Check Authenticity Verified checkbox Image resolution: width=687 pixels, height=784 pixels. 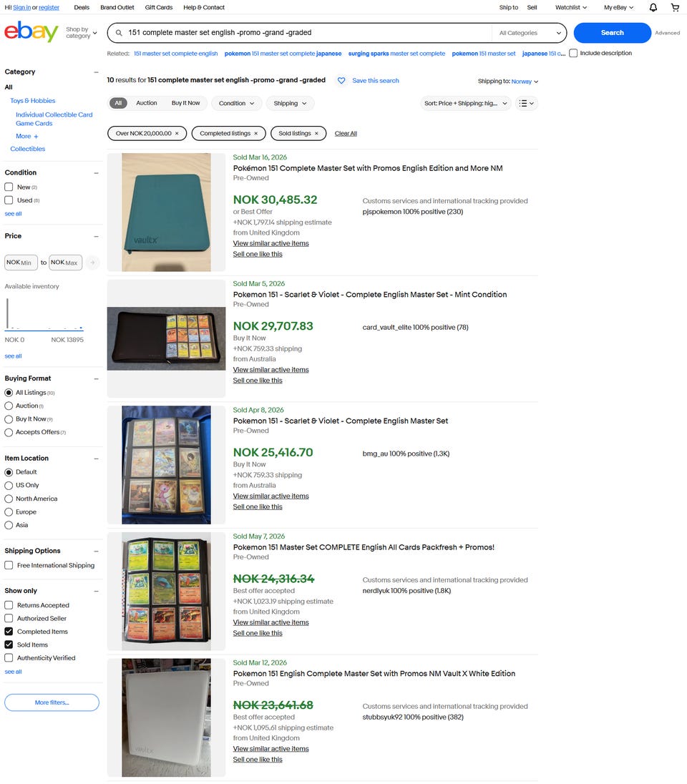pyautogui.click(x=9, y=658)
